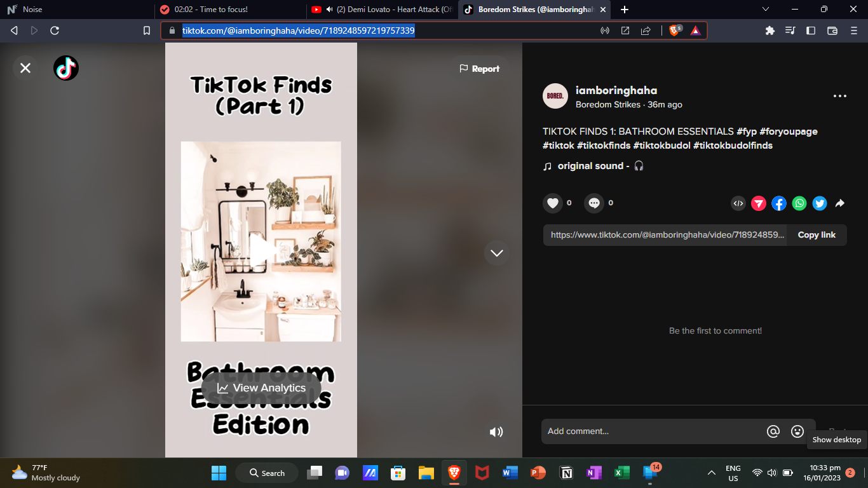Go to the next video using the down chevron
This screenshot has height=488, width=868.
497,253
